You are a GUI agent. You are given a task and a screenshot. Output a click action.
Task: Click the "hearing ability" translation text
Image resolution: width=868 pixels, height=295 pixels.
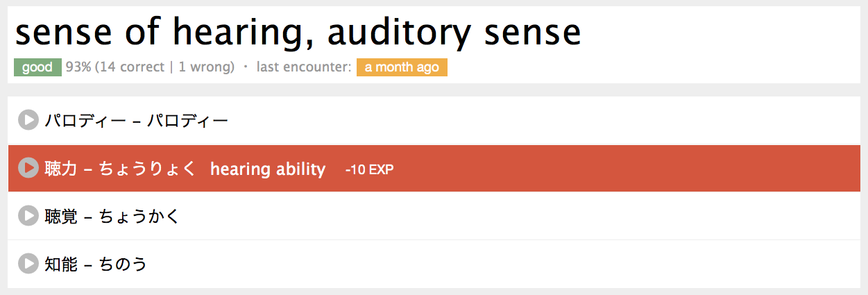(267, 169)
